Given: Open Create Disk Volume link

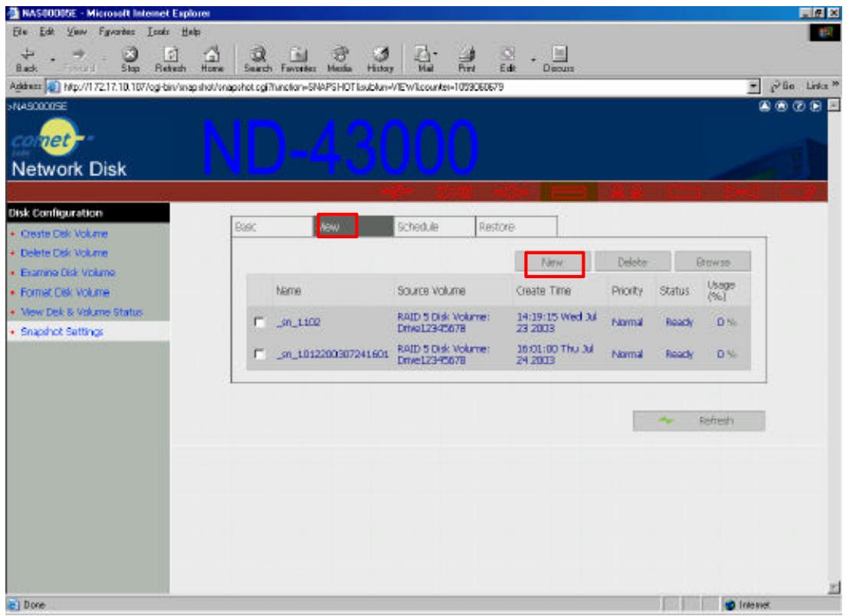Looking at the screenshot, I should tap(64, 234).
